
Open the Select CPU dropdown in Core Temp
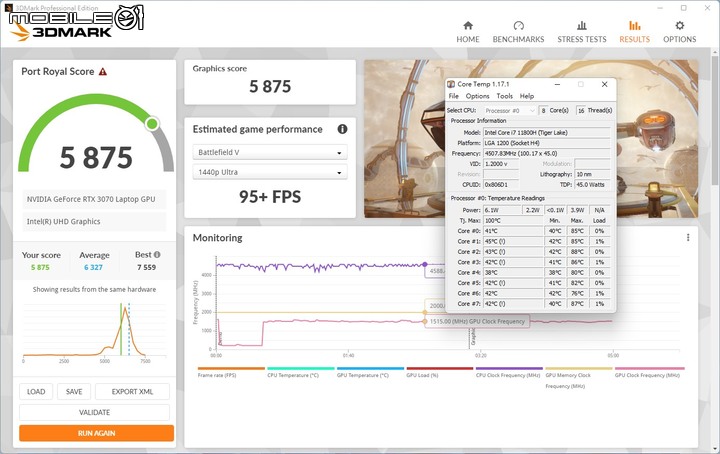(x=510, y=111)
